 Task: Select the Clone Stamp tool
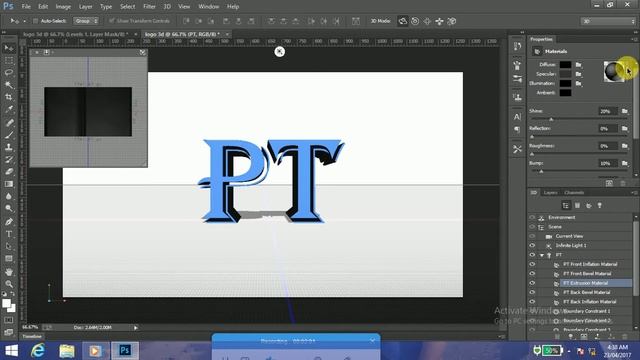pyautogui.click(x=9, y=147)
